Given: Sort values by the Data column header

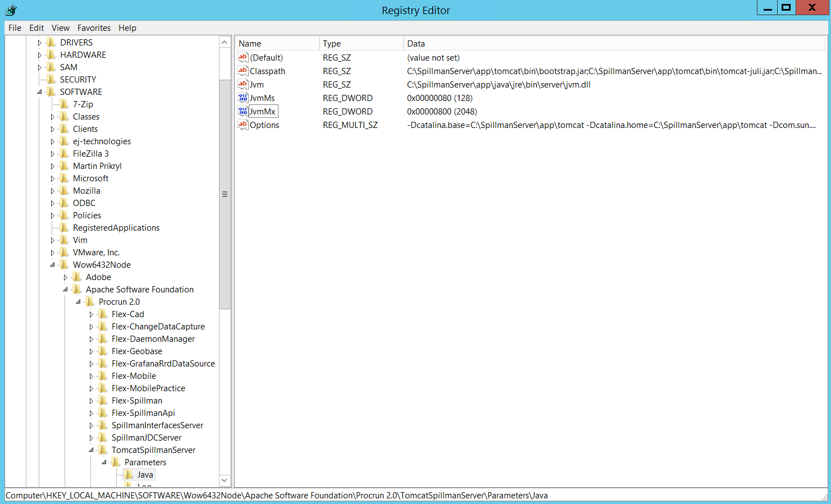Looking at the screenshot, I should point(615,43).
